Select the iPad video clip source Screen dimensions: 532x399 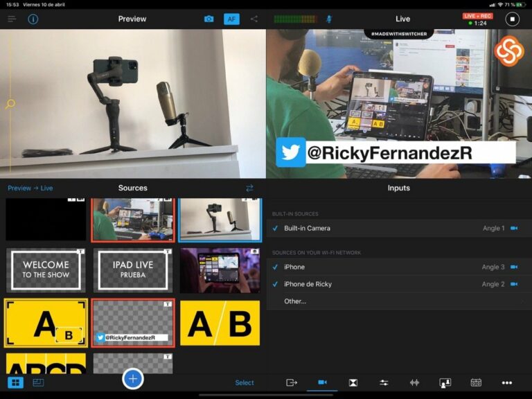click(x=220, y=270)
